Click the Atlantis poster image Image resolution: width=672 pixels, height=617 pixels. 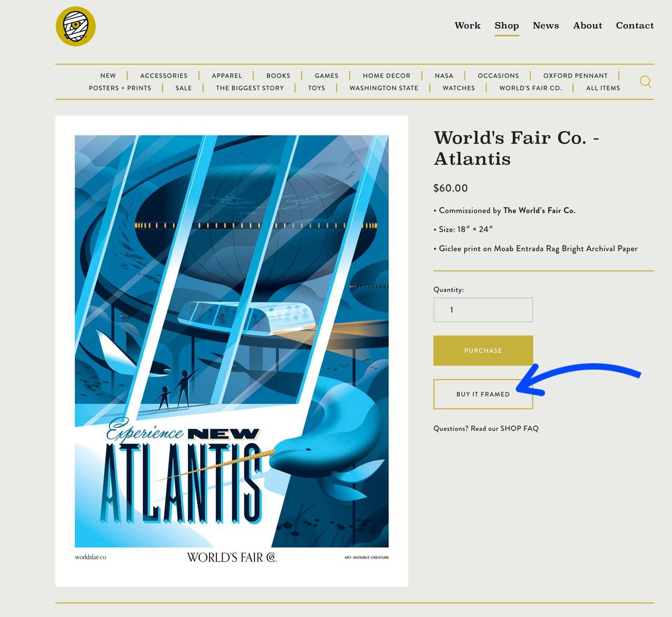[x=232, y=342]
